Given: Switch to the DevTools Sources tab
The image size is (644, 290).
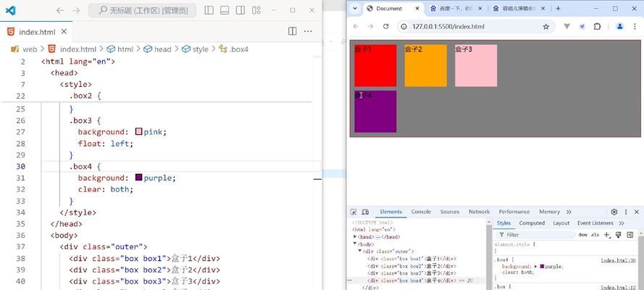Looking at the screenshot, I should tap(450, 212).
